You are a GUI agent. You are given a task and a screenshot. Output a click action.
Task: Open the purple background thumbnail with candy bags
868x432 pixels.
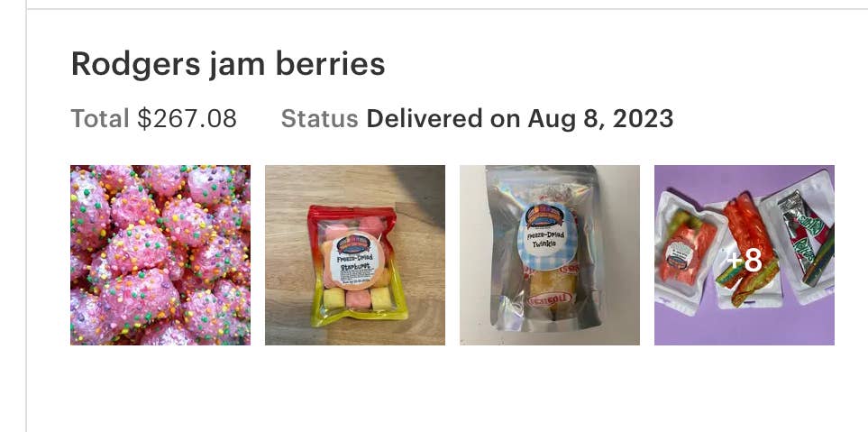745,255
